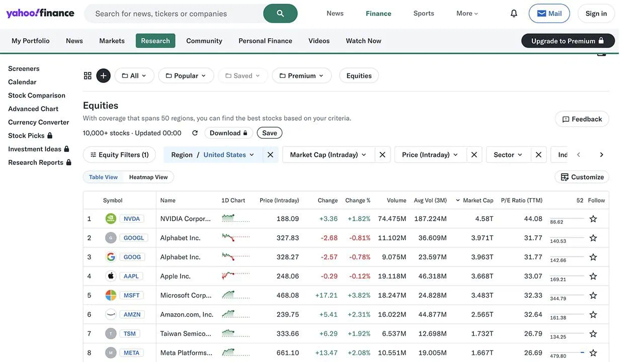Open the Markets section in the navigation
This screenshot has width=644, height=362.
coord(111,40)
